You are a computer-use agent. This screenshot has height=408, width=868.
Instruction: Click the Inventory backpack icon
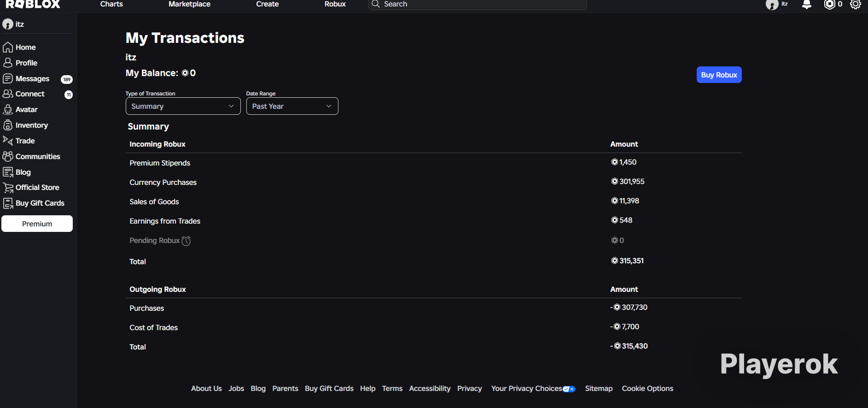[8, 125]
